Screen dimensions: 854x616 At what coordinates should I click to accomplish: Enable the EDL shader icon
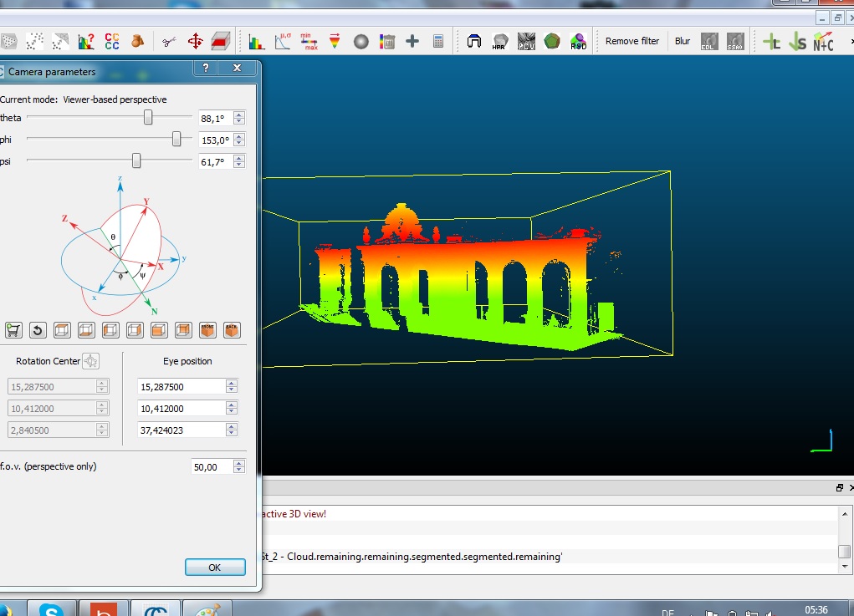[708, 41]
